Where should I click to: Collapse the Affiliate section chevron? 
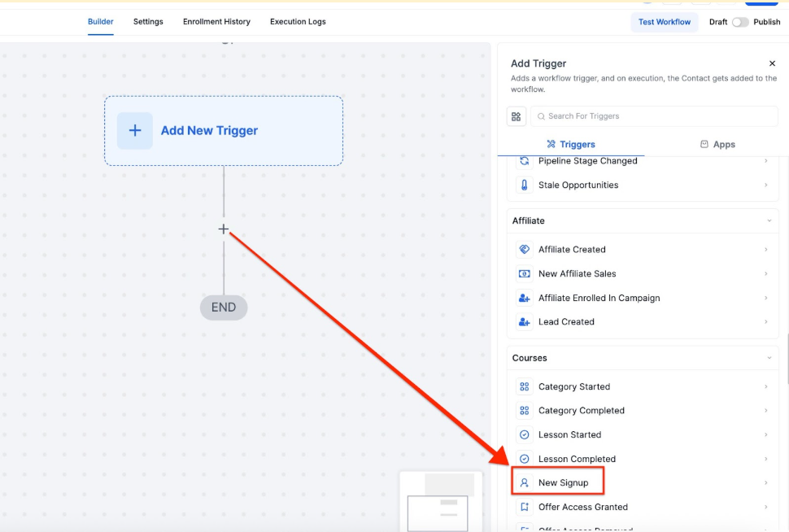(x=769, y=221)
